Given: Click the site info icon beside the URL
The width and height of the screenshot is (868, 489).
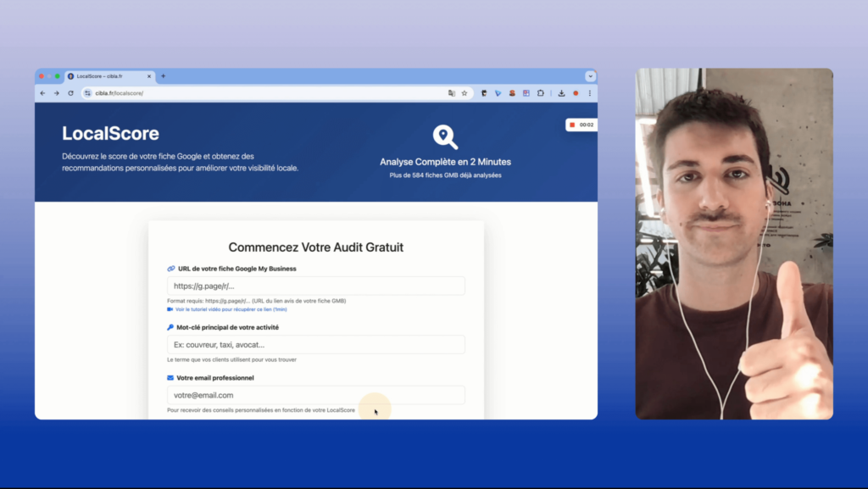Looking at the screenshot, I should tap(87, 93).
